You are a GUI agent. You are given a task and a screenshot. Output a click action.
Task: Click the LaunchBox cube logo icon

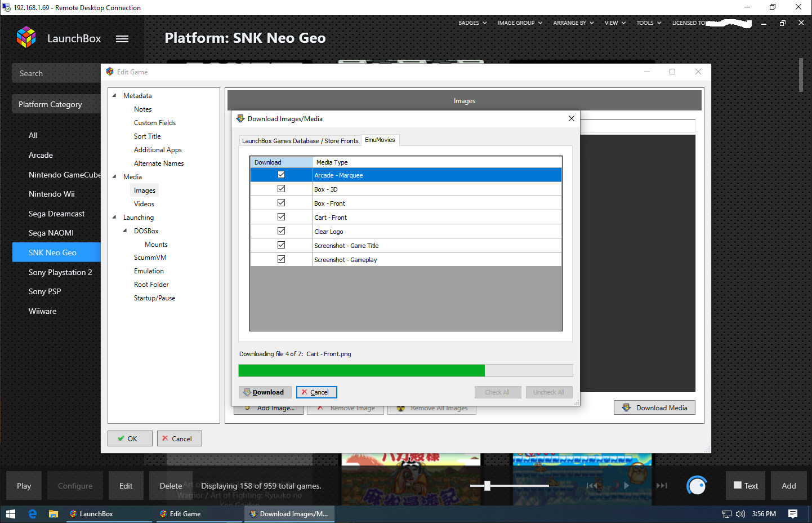(x=26, y=37)
